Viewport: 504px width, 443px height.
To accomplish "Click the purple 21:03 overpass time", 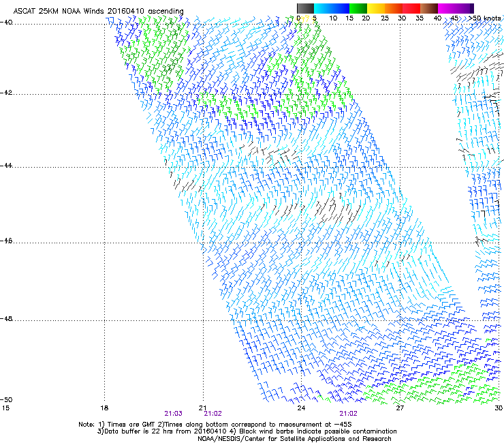I will click(173, 414).
